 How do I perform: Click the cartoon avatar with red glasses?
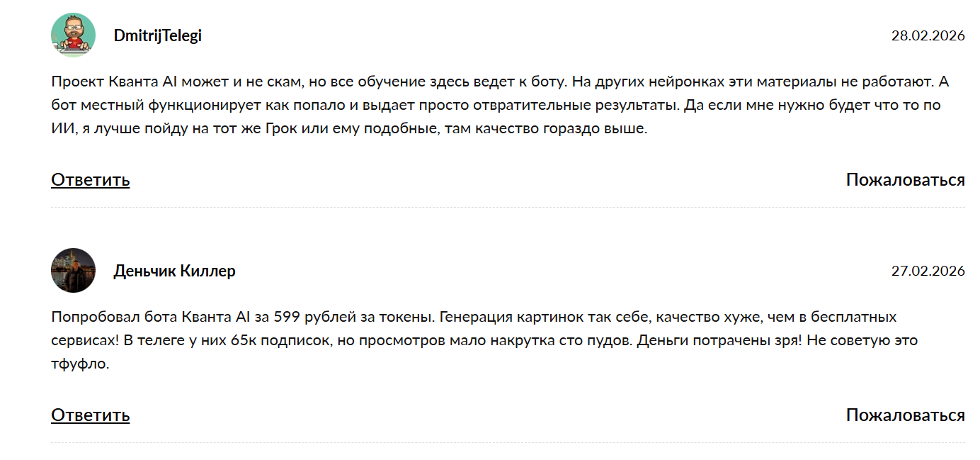tap(72, 34)
